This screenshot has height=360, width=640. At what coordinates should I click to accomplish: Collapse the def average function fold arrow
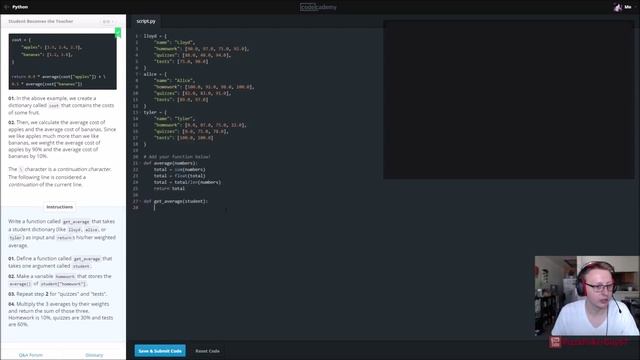[141, 163]
